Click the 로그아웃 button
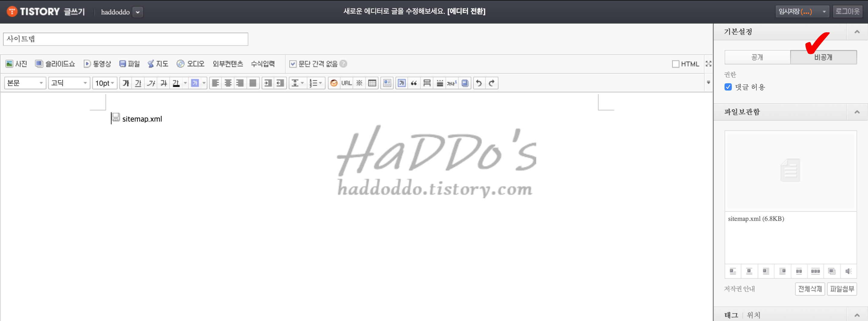The image size is (868, 321). coord(847,11)
